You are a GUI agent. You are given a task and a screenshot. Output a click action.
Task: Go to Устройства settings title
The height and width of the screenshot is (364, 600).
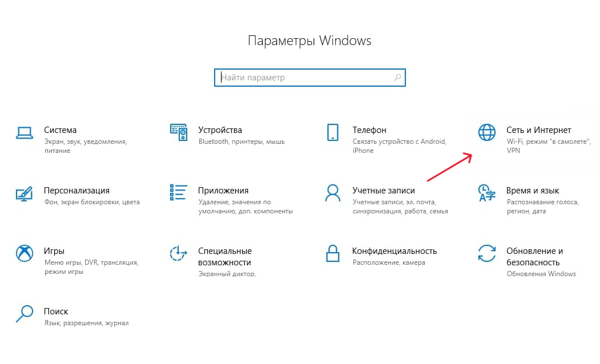click(220, 130)
